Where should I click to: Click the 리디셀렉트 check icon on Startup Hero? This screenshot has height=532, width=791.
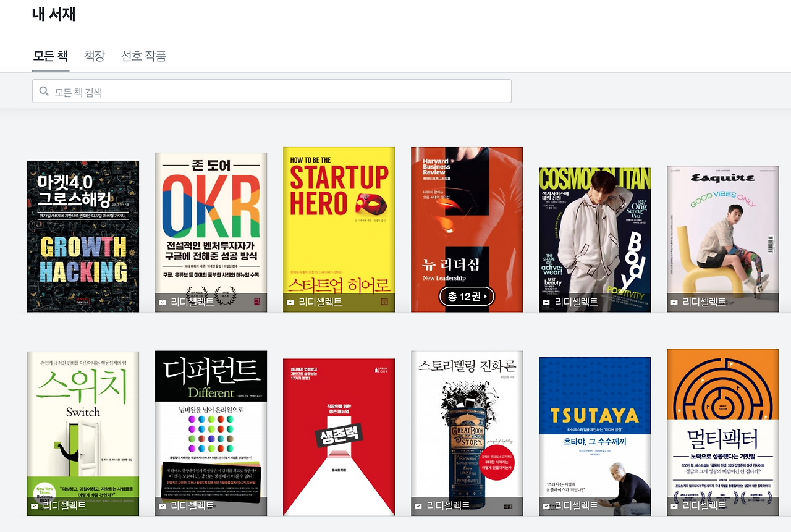290,303
